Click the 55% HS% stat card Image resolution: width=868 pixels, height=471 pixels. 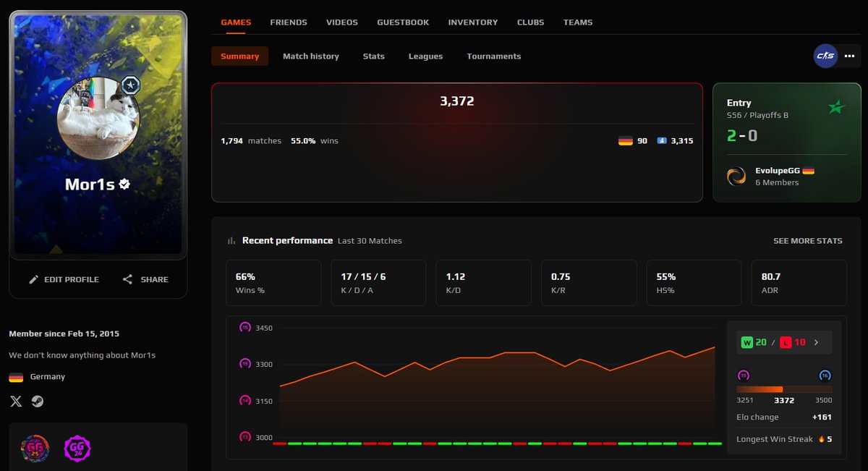tap(694, 283)
